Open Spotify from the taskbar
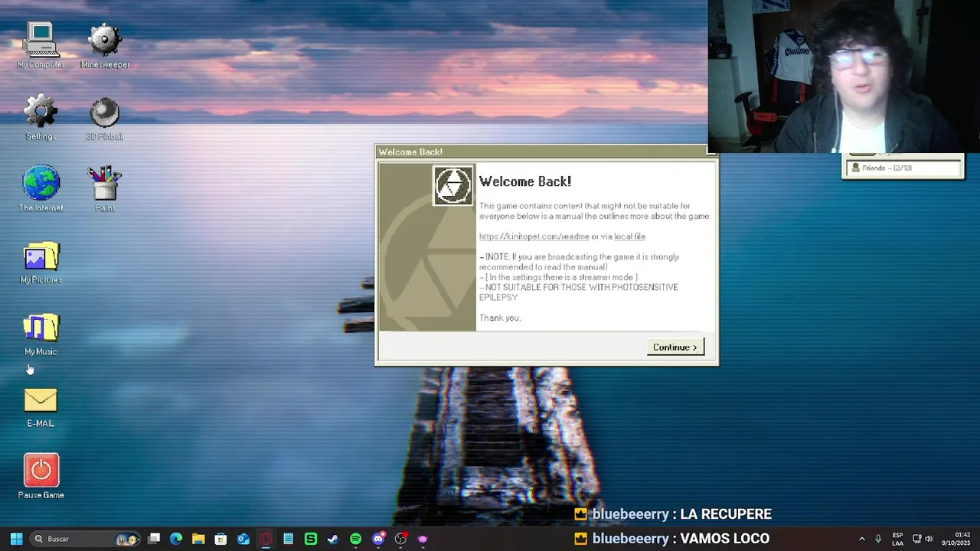 pos(355,539)
